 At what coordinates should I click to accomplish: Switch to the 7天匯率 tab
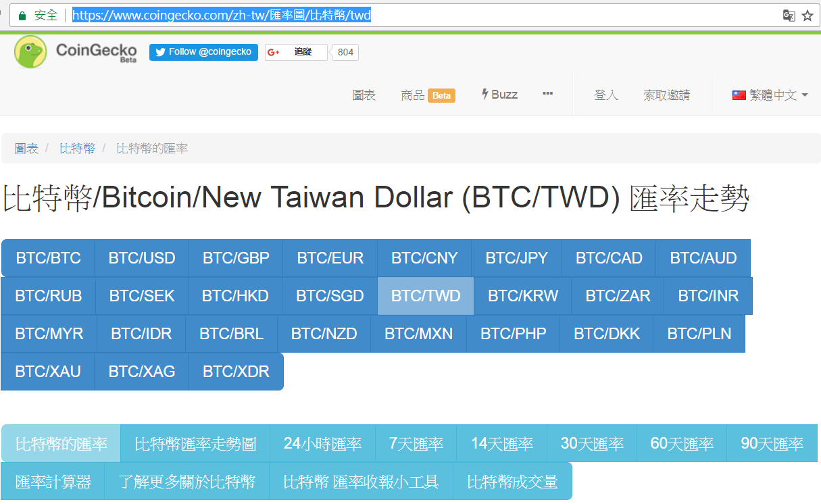click(417, 443)
